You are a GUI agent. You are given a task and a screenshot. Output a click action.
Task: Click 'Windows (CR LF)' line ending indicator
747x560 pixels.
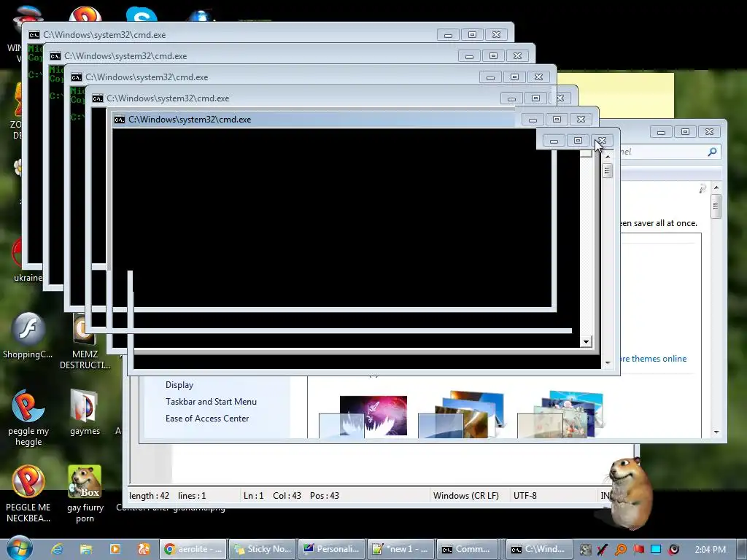click(x=466, y=496)
